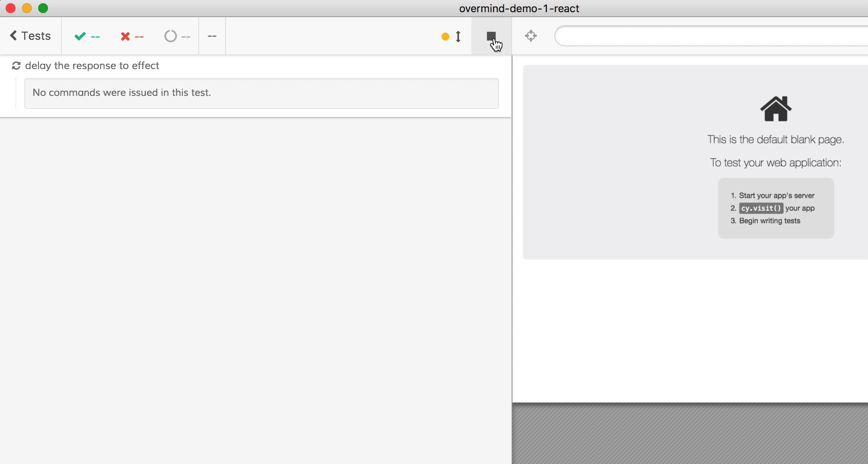Click the back chevron next to Tests
The width and height of the screenshot is (868, 464).
(x=13, y=36)
